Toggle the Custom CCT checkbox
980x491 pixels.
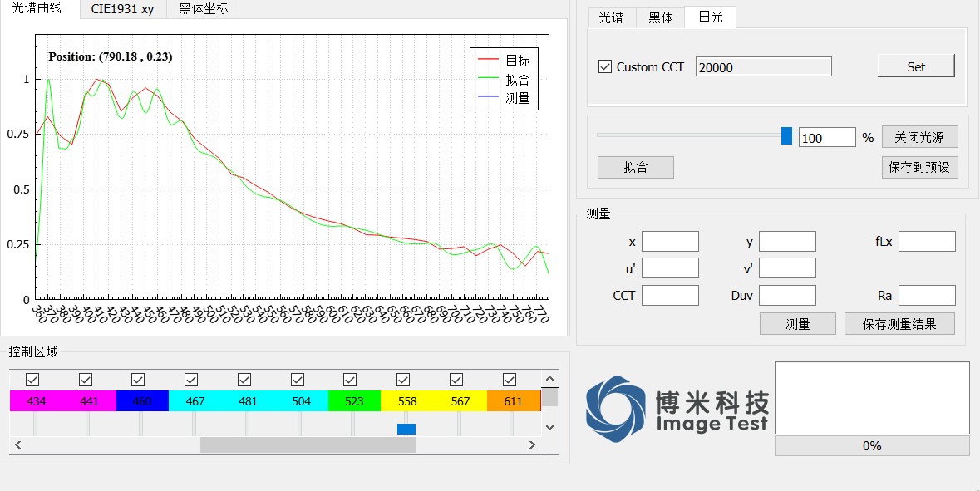tap(605, 66)
